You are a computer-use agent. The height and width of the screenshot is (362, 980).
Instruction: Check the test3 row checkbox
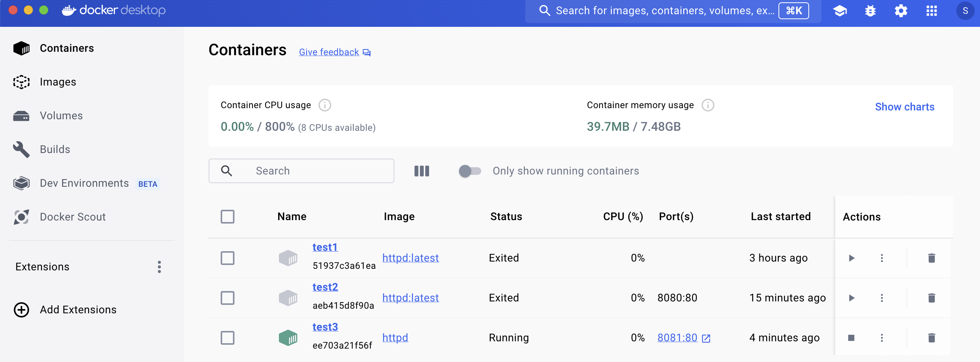[x=228, y=338]
